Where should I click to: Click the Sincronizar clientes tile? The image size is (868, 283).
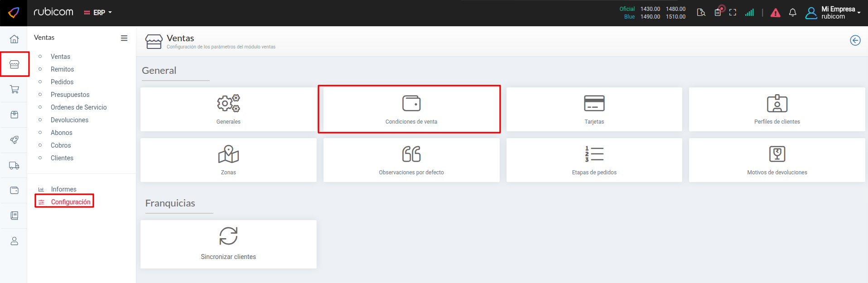228,244
